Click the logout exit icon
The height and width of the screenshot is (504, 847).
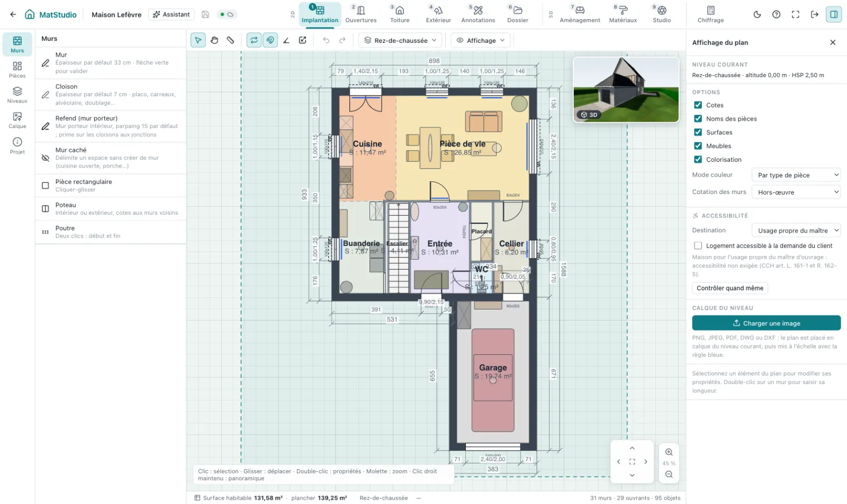[x=814, y=14]
